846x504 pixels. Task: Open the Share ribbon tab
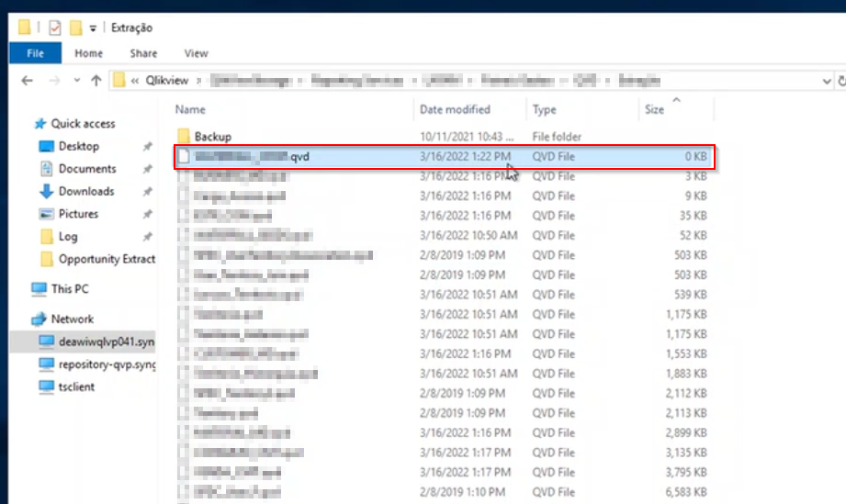tap(143, 53)
